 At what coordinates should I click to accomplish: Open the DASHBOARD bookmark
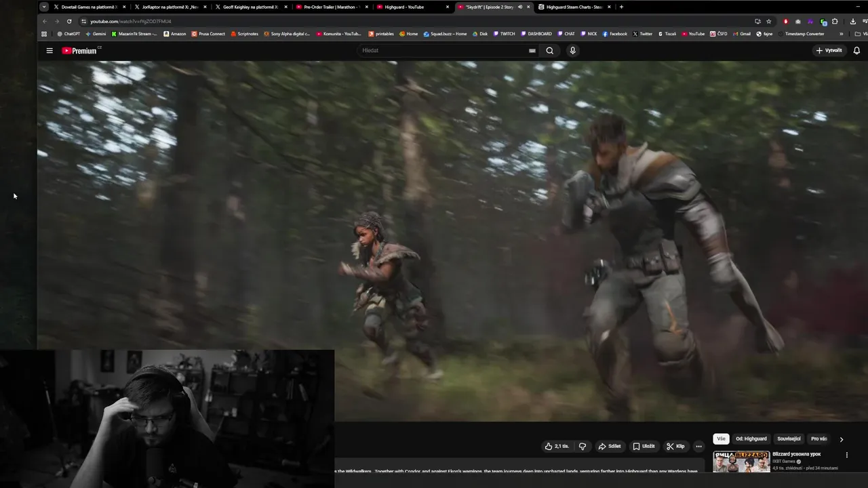[536, 34]
